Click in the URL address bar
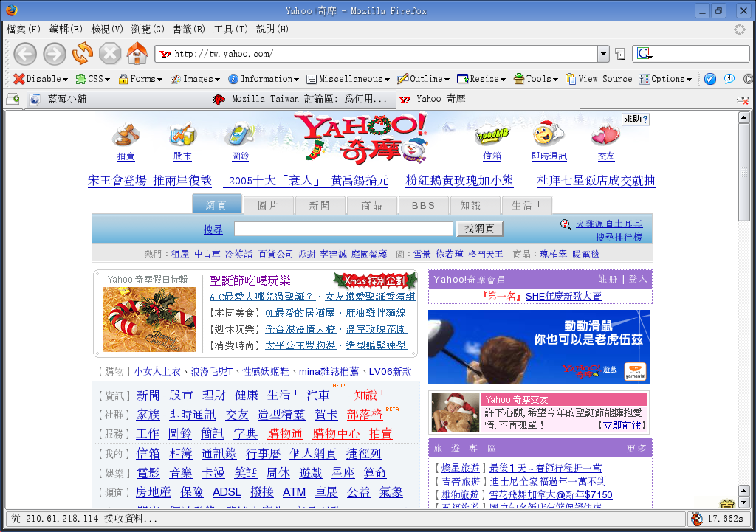This screenshot has width=756, height=532. point(377,54)
